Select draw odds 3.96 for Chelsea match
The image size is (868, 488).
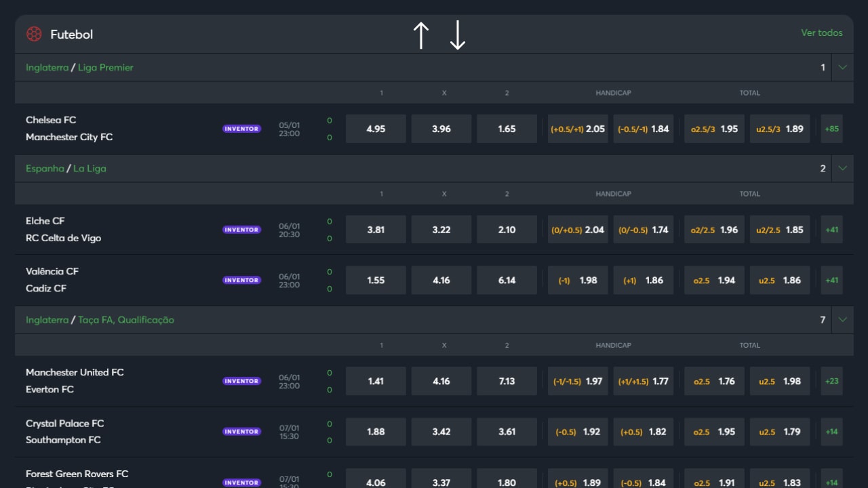pos(441,129)
